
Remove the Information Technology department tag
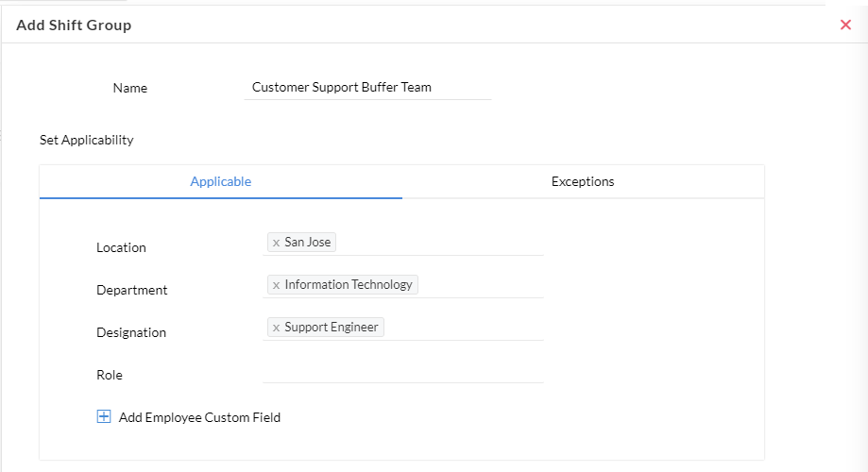click(x=276, y=285)
